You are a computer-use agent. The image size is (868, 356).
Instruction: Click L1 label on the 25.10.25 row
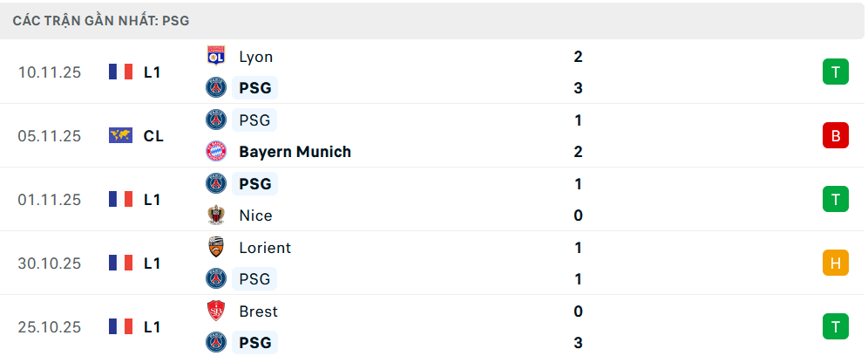153,326
